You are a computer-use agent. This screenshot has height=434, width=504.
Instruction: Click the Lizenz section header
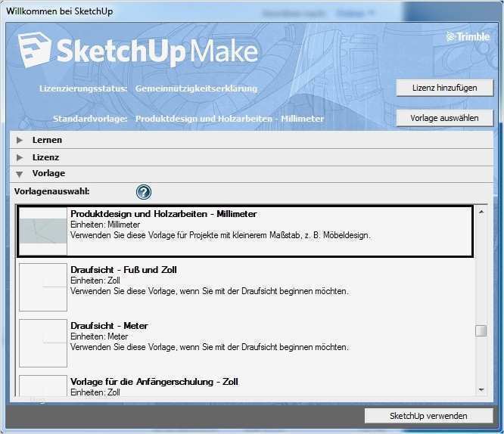pos(252,157)
